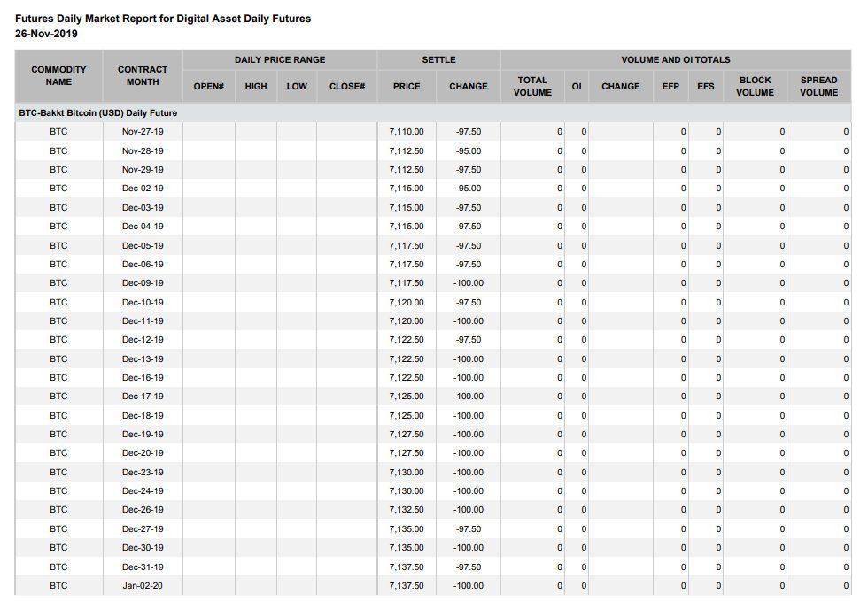Viewport: 868px width, 609px height.
Task: Click settle price in Dec-05-19 row
Action: (407, 245)
